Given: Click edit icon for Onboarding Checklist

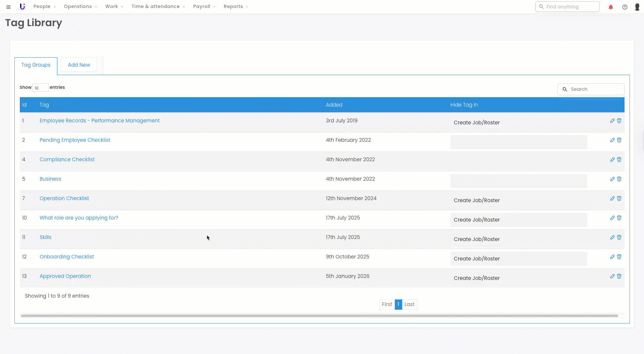Looking at the screenshot, I should point(612,257).
